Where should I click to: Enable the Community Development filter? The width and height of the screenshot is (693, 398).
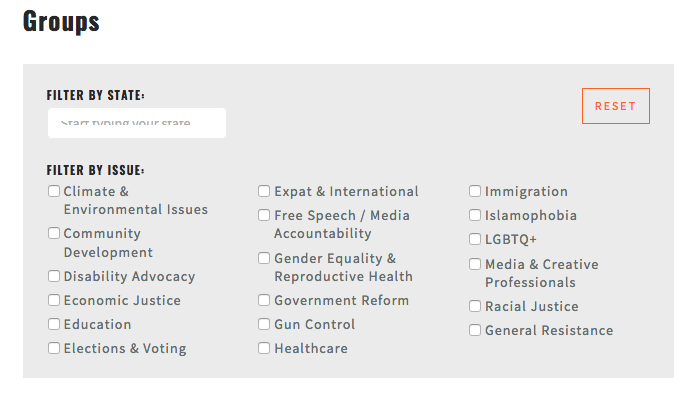click(54, 233)
